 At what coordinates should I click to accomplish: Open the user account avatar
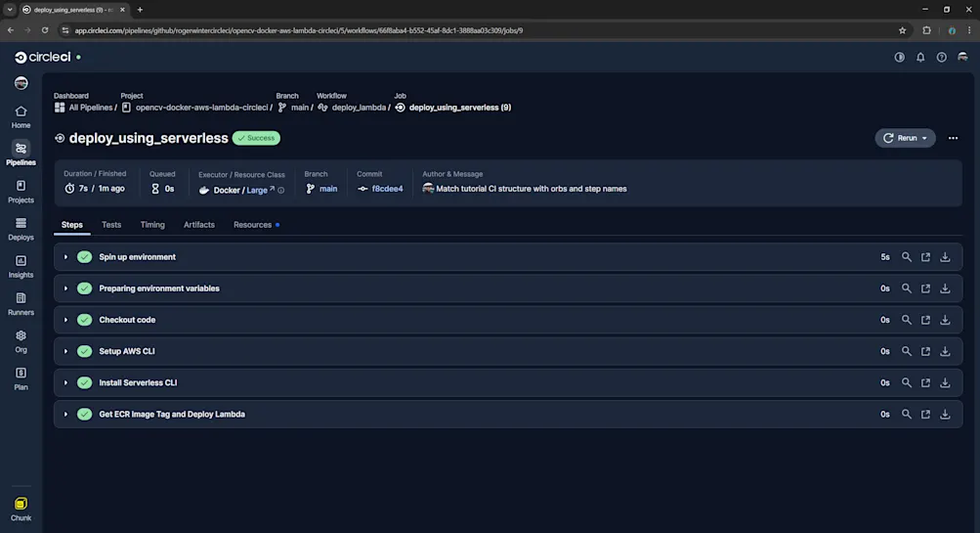[962, 57]
